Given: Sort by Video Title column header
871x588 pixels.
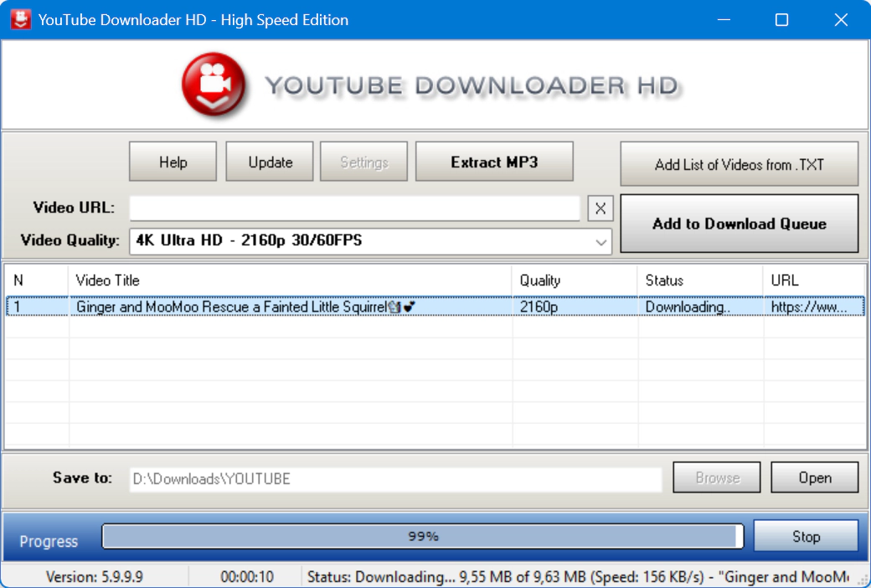Looking at the screenshot, I should point(289,281).
